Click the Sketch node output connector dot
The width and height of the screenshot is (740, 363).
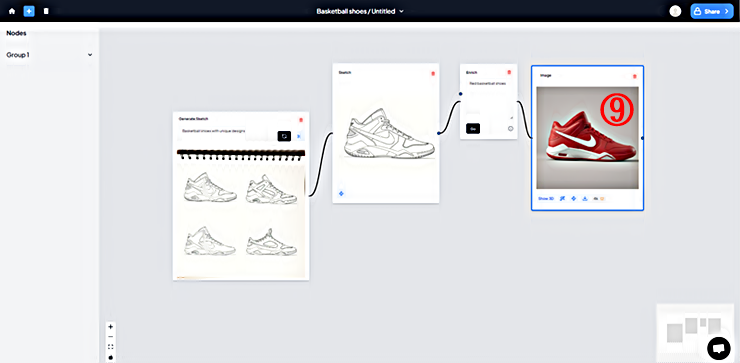(439, 134)
